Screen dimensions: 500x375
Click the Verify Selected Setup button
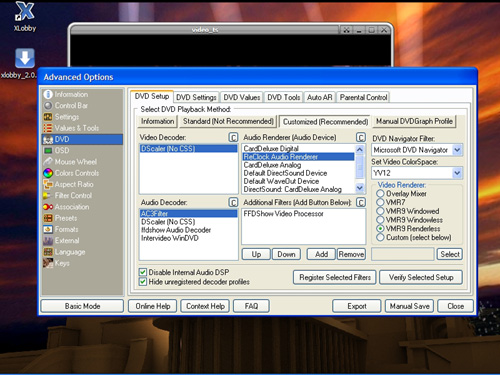[x=421, y=277]
